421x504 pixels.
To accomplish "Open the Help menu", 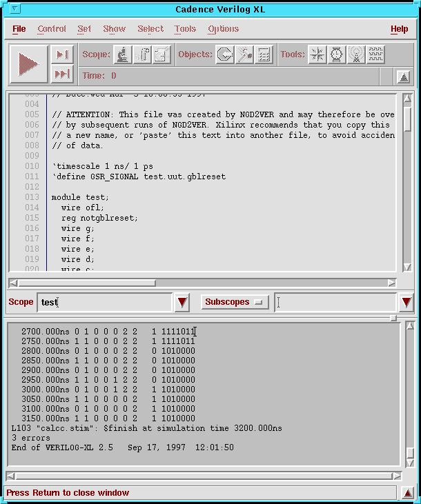I will tap(399, 29).
